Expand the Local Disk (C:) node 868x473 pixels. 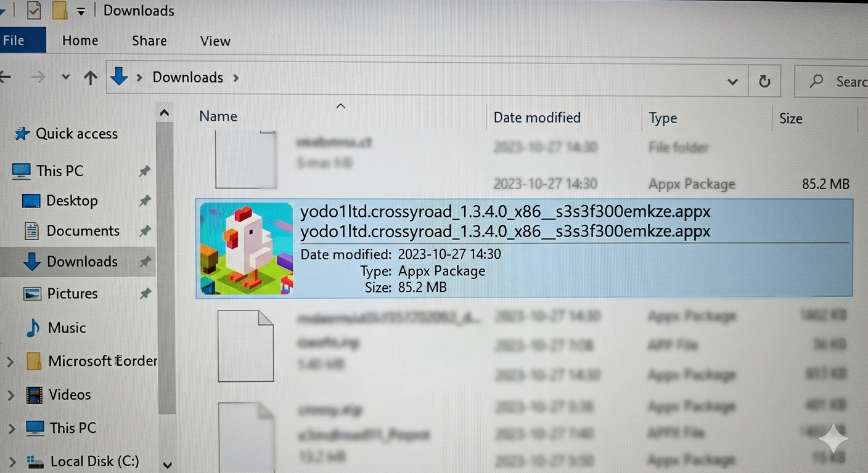[x=10, y=461]
